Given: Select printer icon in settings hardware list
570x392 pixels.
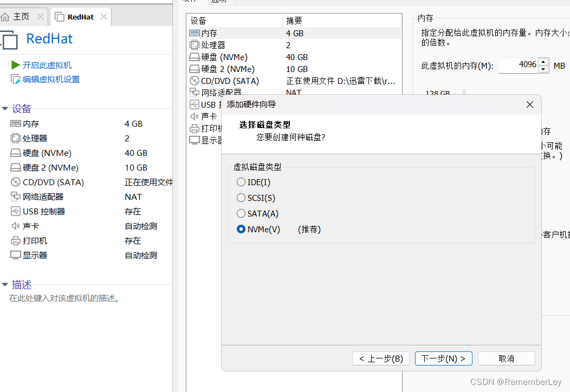Looking at the screenshot, I should pyautogui.click(x=195, y=128).
